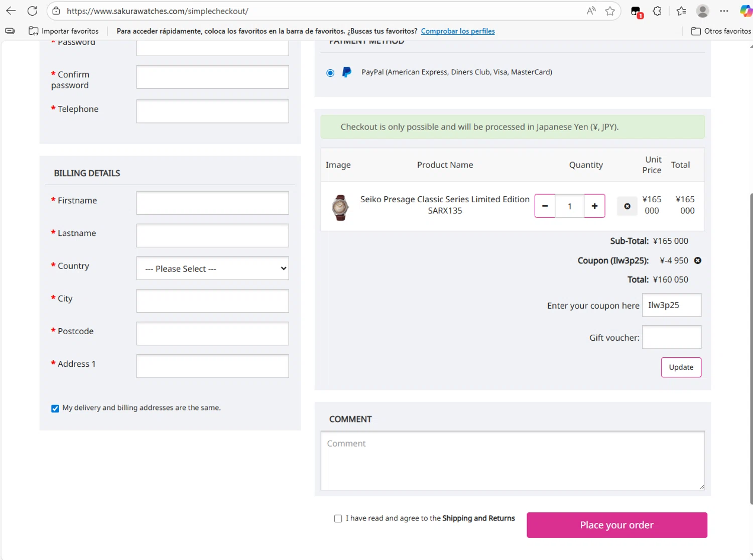The width and height of the screenshot is (753, 560).
Task: Click Importar favoritos in favorites bar
Action: (x=64, y=31)
